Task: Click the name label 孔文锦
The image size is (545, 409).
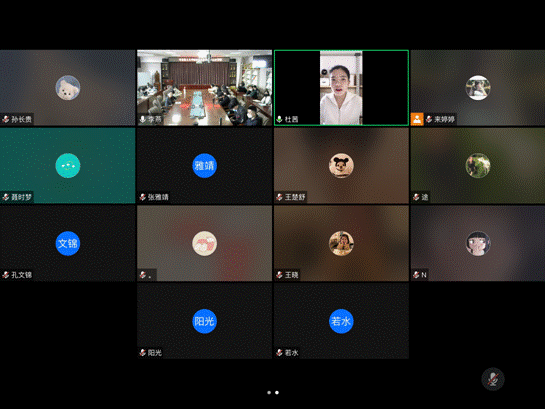Action: tap(22, 275)
